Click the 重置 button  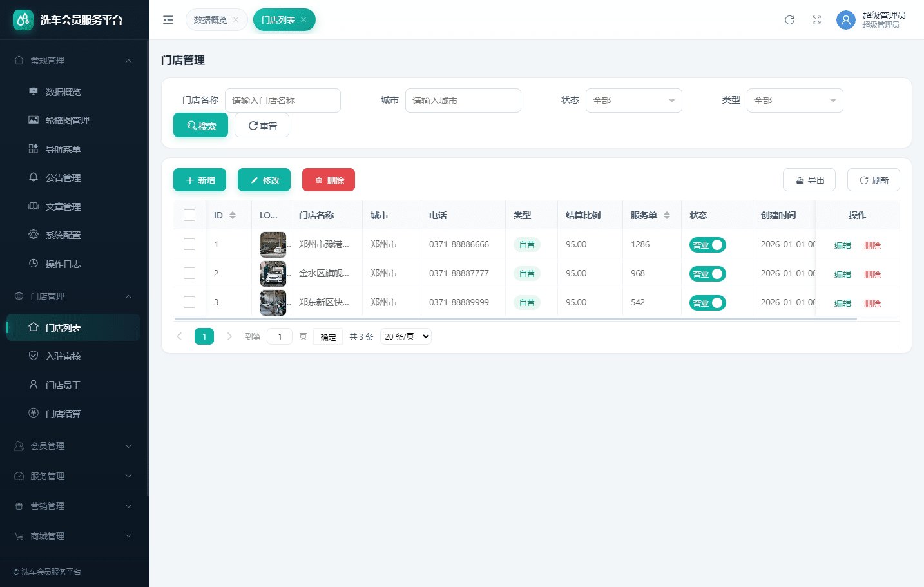[x=262, y=125]
